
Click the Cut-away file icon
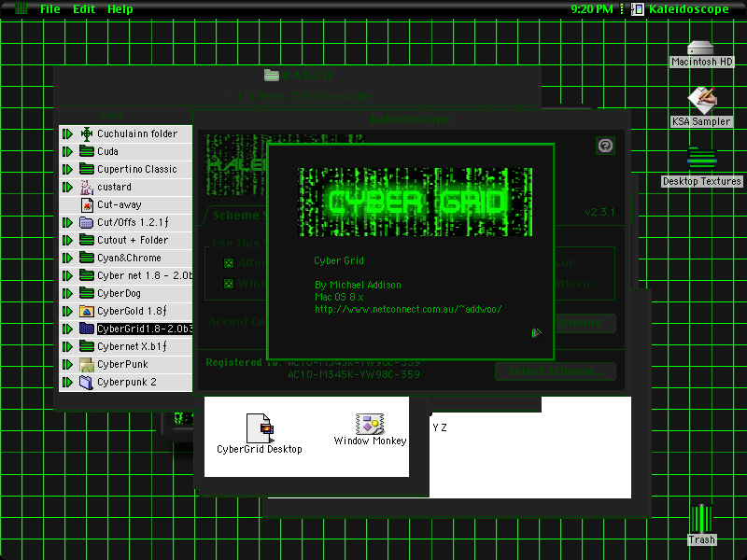point(87,204)
